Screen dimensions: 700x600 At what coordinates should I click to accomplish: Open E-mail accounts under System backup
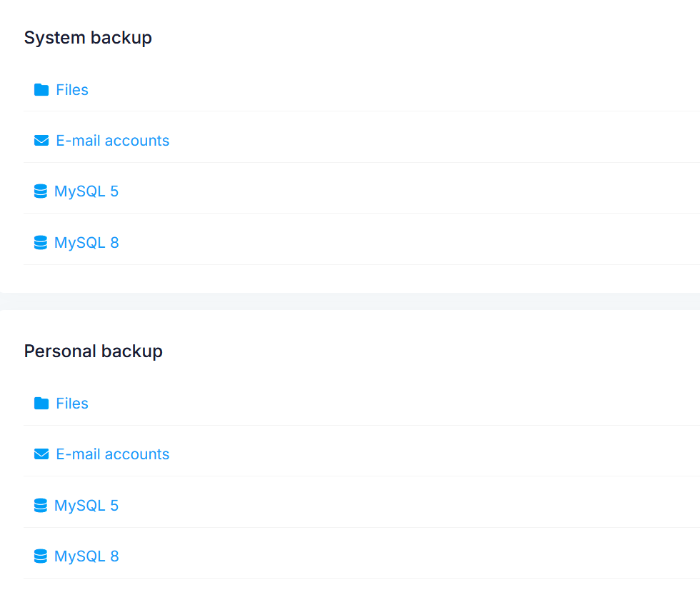112,140
